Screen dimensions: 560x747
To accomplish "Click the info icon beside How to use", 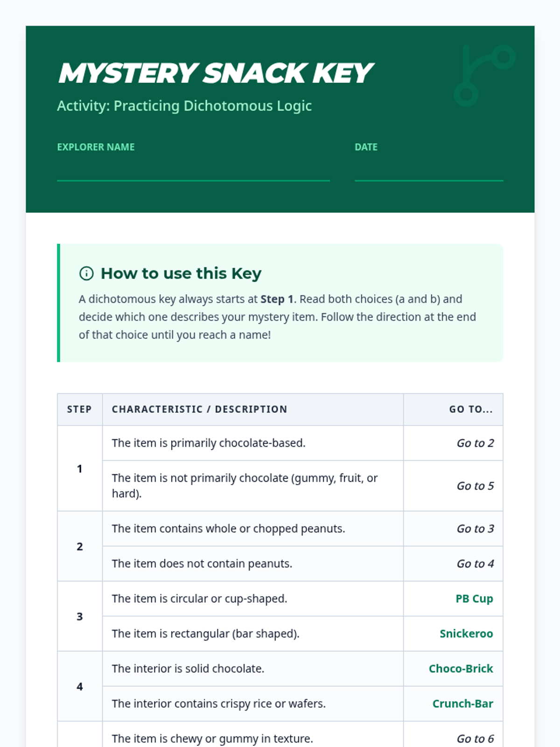I will (x=86, y=273).
